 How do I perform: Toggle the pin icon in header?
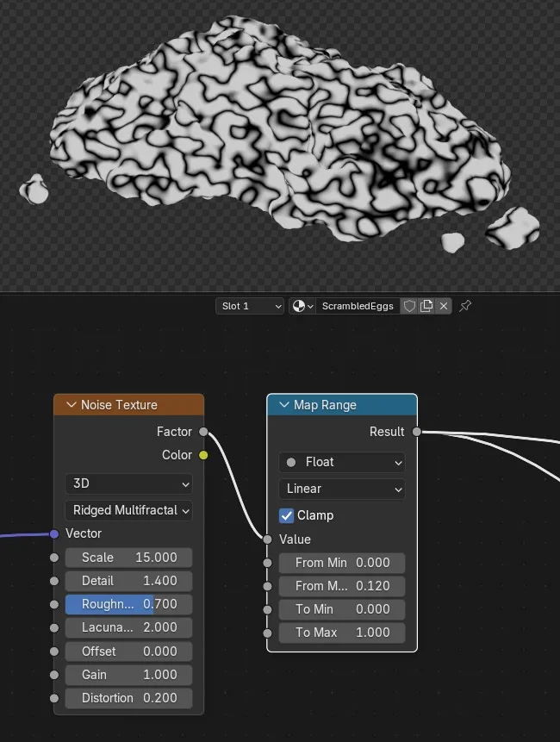click(x=465, y=306)
